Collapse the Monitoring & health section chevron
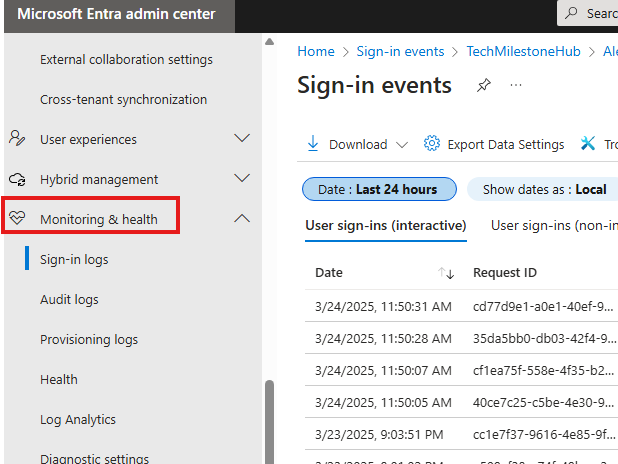Image resolution: width=618 pixels, height=464 pixels. [x=241, y=219]
